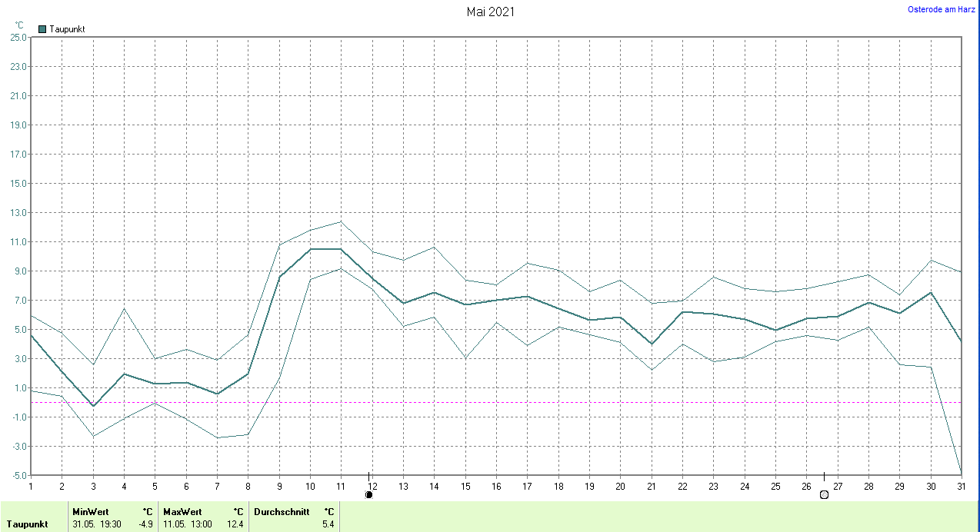This screenshot has width=980, height=532.
Task: Open the Osterode am Harz link
Action: click(x=942, y=9)
